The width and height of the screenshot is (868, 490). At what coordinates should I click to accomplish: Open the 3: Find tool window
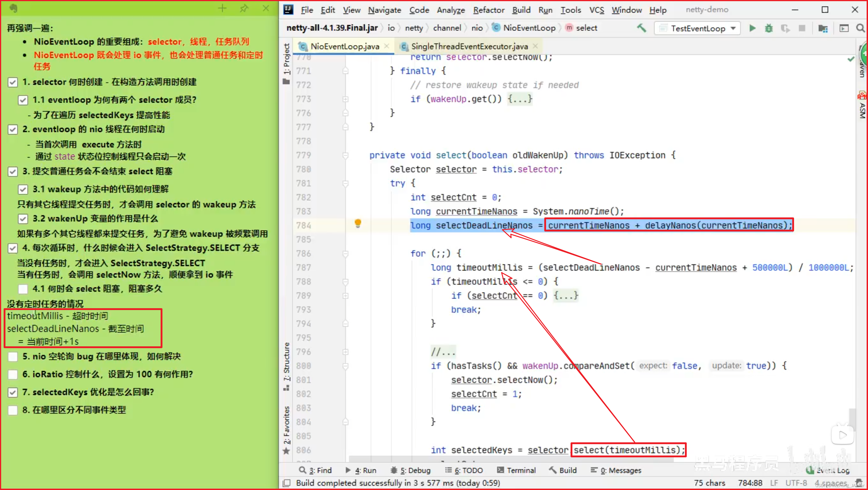pyautogui.click(x=315, y=470)
